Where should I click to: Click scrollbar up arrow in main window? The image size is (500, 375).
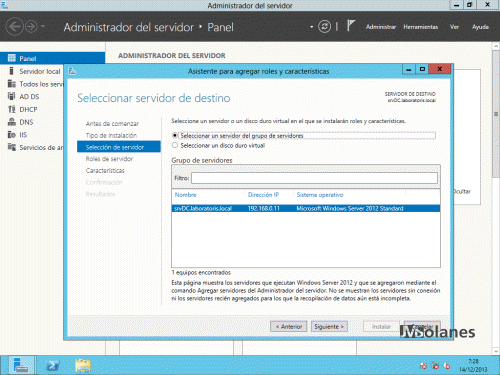click(x=496, y=46)
